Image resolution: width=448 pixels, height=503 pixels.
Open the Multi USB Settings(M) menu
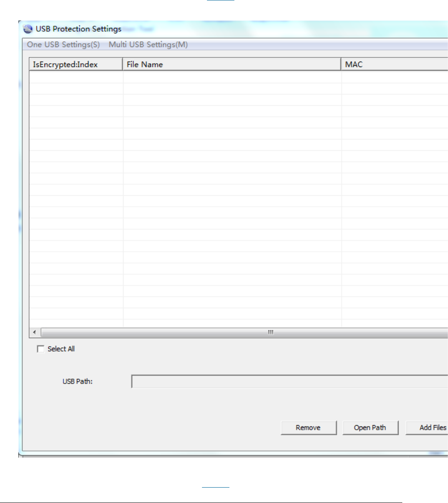(148, 45)
